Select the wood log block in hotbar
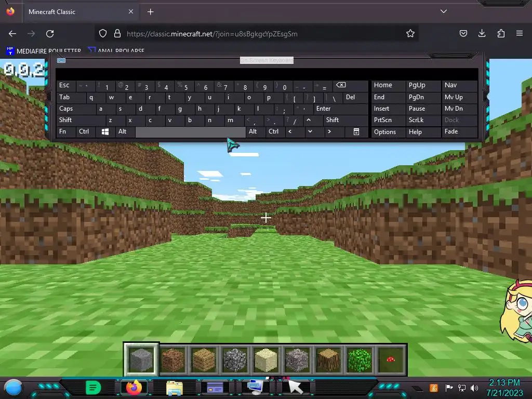 coord(328,360)
